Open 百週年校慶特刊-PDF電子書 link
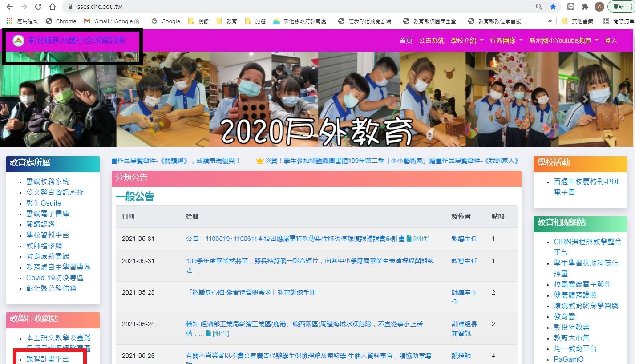The width and height of the screenshot is (635, 364). pyautogui.click(x=587, y=187)
